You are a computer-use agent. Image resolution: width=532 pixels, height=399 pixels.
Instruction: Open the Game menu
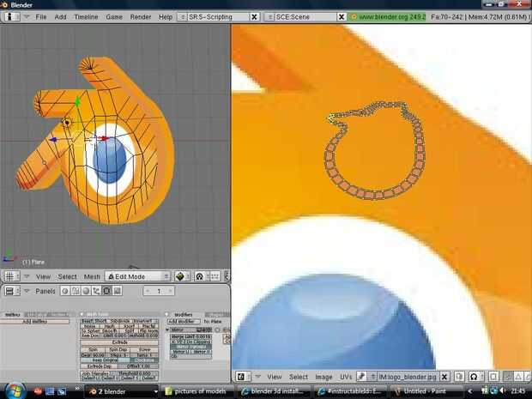pyautogui.click(x=114, y=16)
